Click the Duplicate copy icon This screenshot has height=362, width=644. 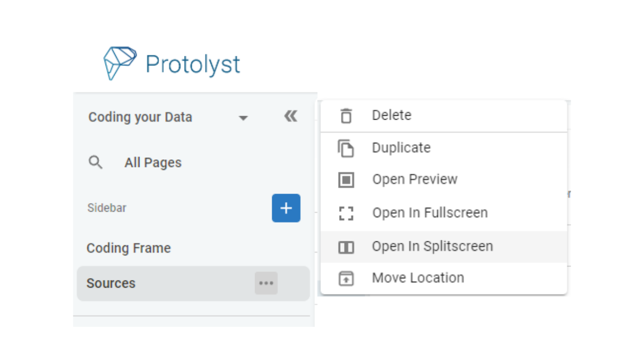[x=345, y=147]
